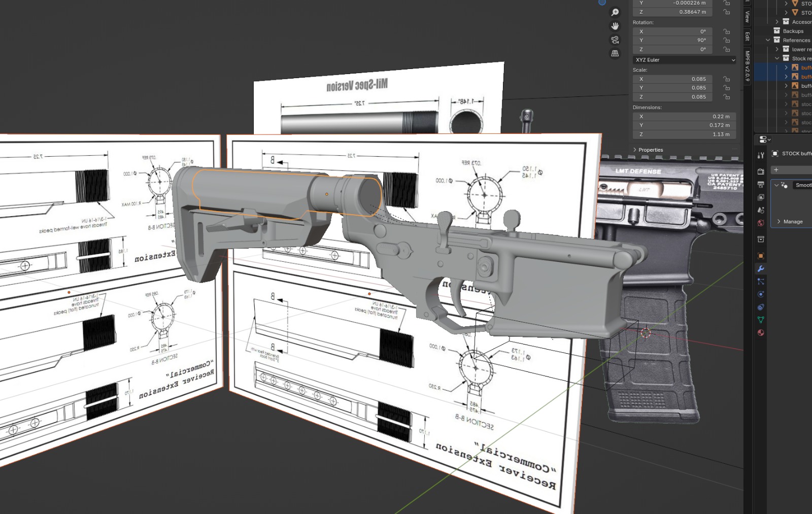The height and width of the screenshot is (514, 812).
Task: Open the Modifiers wrench tab
Action: point(761,268)
